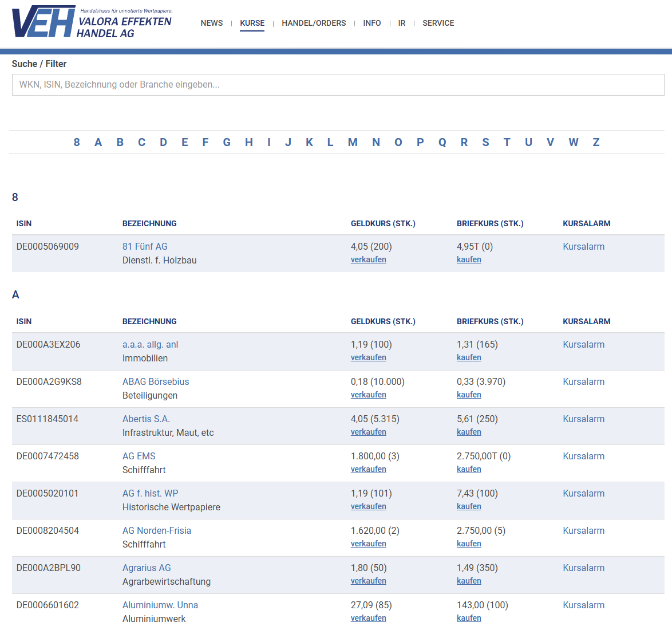This screenshot has width=672, height=626.
Task: Open the NEWS menu item
Action: pyautogui.click(x=211, y=23)
